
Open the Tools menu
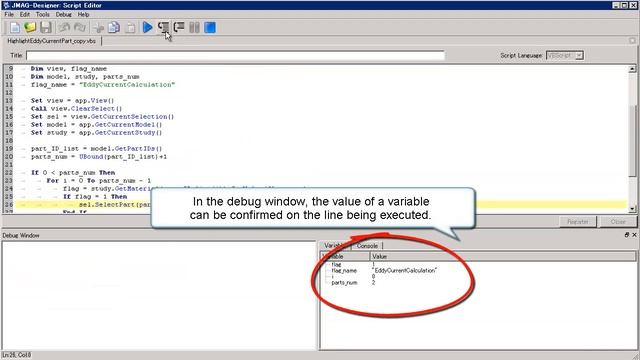click(x=42, y=14)
